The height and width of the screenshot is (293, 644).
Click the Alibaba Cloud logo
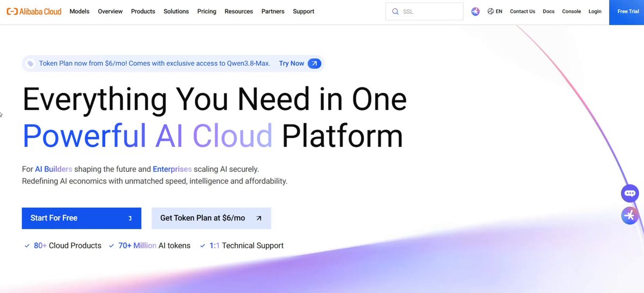pyautogui.click(x=34, y=11)
